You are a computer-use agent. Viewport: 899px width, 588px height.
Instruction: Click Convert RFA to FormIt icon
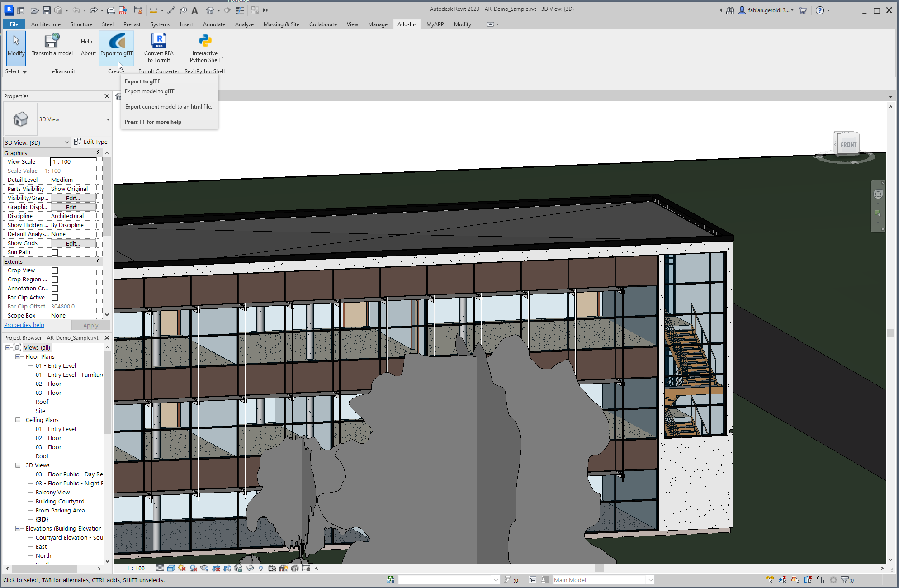[159, 42]
